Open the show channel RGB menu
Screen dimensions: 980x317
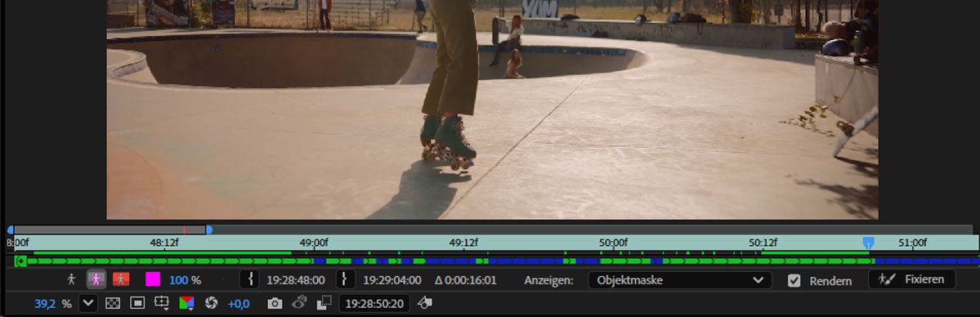(x=187, y=304)
